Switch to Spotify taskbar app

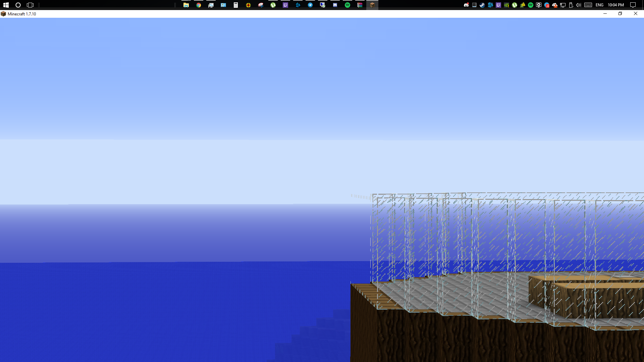(347, 5)
